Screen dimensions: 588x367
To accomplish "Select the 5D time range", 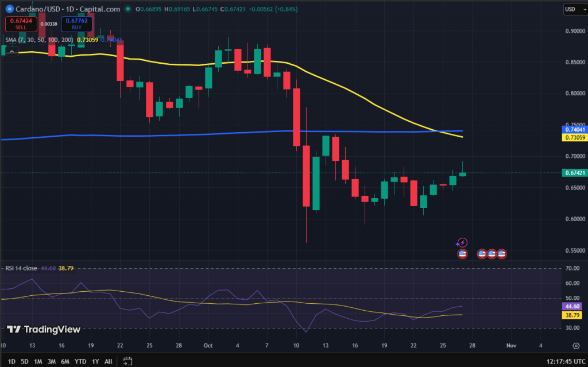I will click(24, 361).
